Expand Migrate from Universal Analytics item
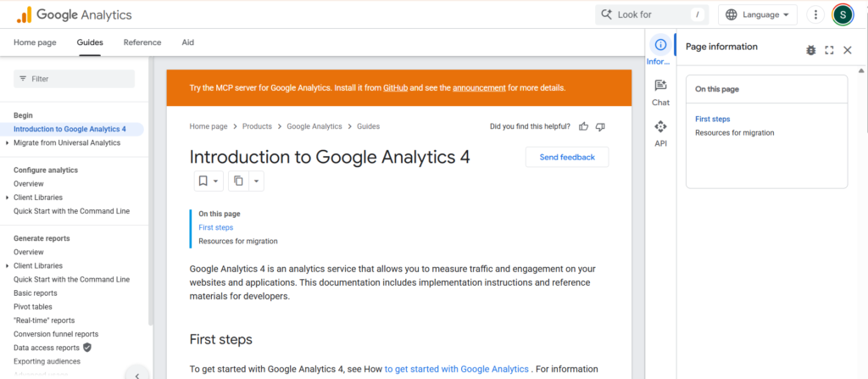 point(8,143)
